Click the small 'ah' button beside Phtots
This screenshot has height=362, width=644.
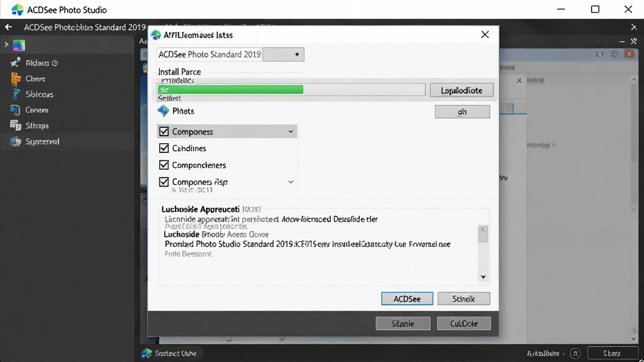coord(462,112)
